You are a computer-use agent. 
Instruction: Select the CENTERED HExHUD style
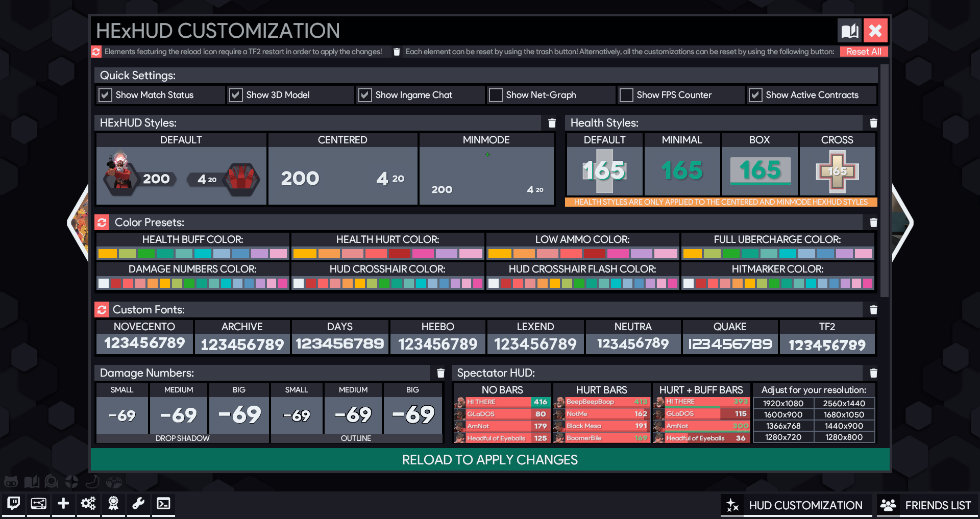tap(342, 169)
